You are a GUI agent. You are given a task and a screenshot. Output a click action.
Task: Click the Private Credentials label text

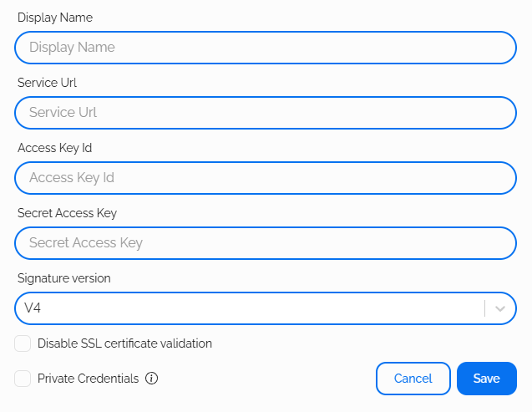point(88,379)
